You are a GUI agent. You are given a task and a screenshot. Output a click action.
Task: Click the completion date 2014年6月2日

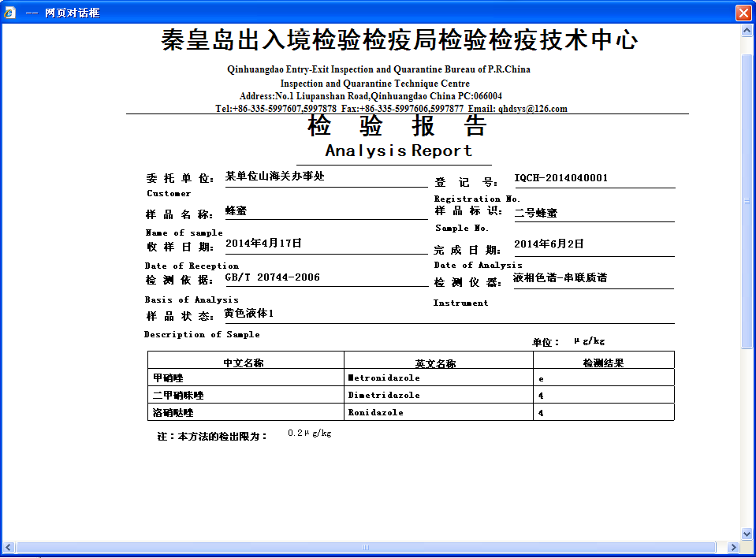pyautogui.click(x=549, y=244)
